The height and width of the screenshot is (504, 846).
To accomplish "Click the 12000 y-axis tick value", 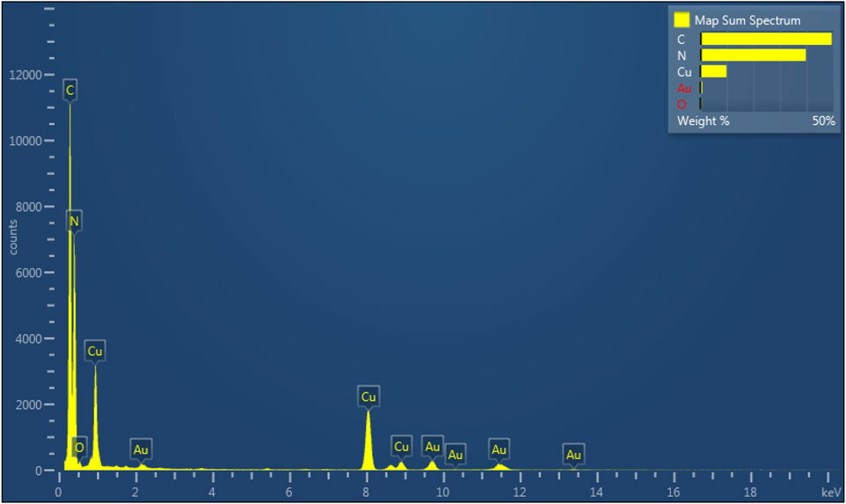I will (x=26, y=75).
